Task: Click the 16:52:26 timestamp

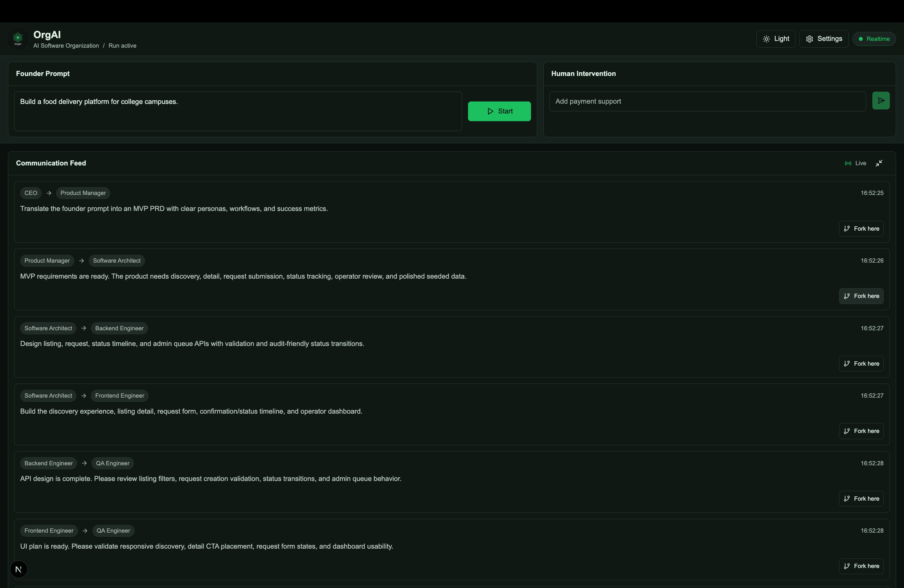Action: (872, 260)
